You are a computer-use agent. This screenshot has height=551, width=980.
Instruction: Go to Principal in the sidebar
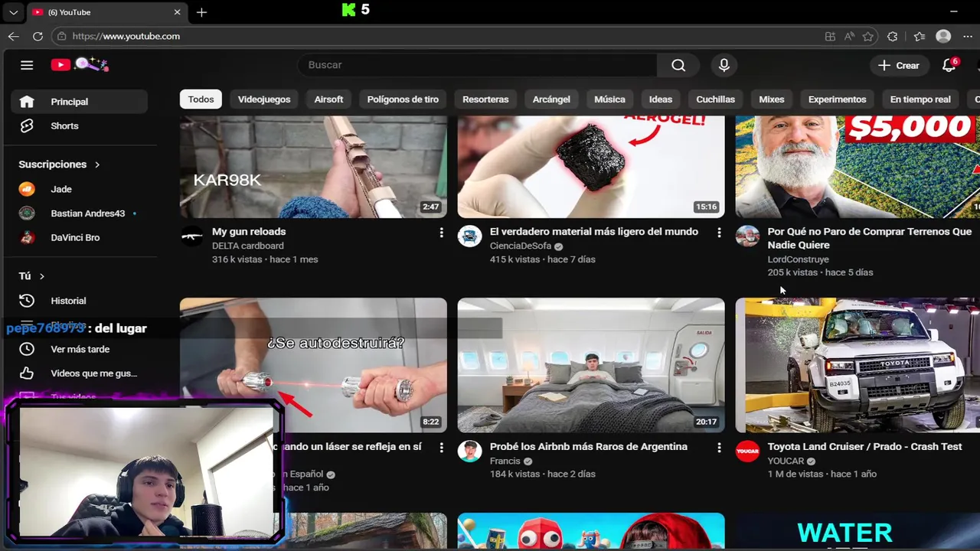click(79, 102)
